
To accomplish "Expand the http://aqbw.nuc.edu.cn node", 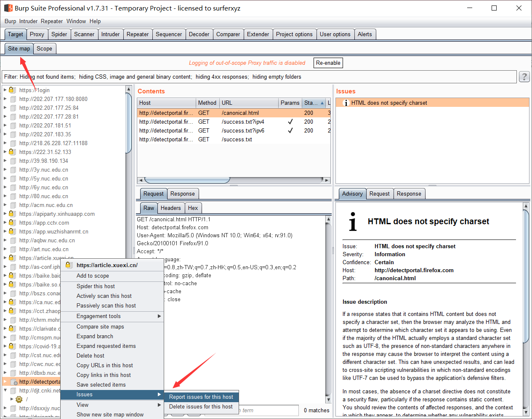I will (5, 240).
